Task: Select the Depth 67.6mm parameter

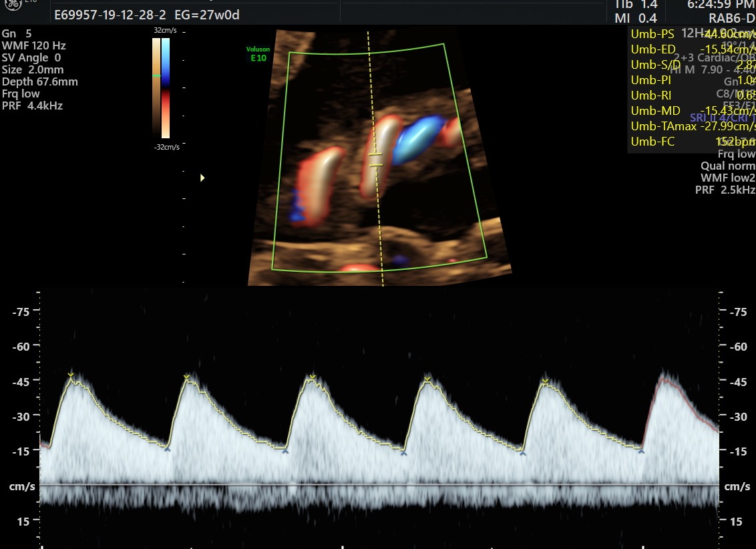Action: [40, 82]
